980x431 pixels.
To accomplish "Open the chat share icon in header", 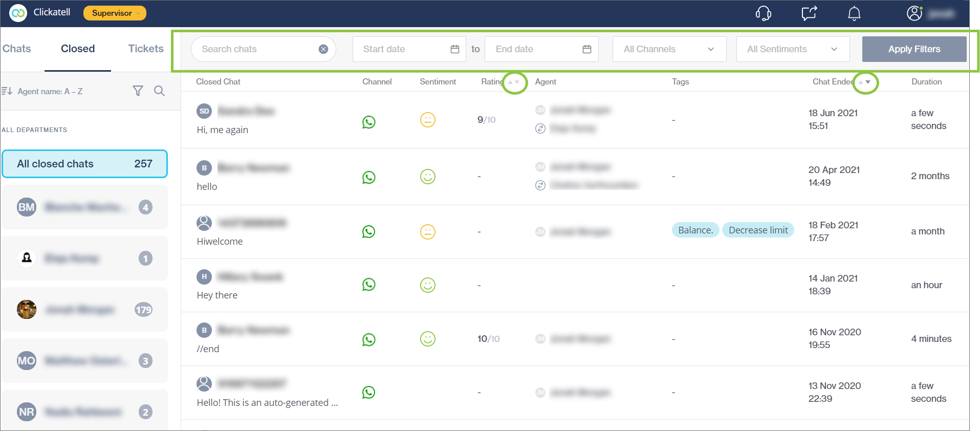I will 809,13.
